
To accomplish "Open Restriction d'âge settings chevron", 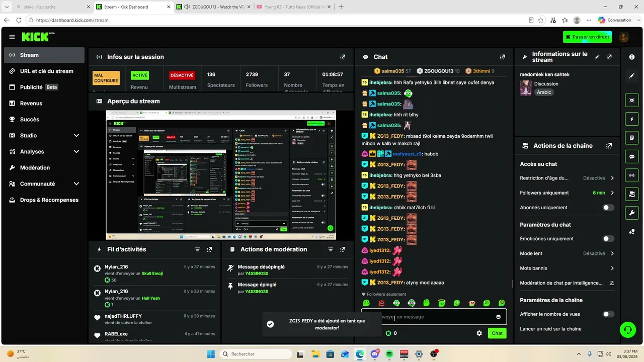I will 612,178.
